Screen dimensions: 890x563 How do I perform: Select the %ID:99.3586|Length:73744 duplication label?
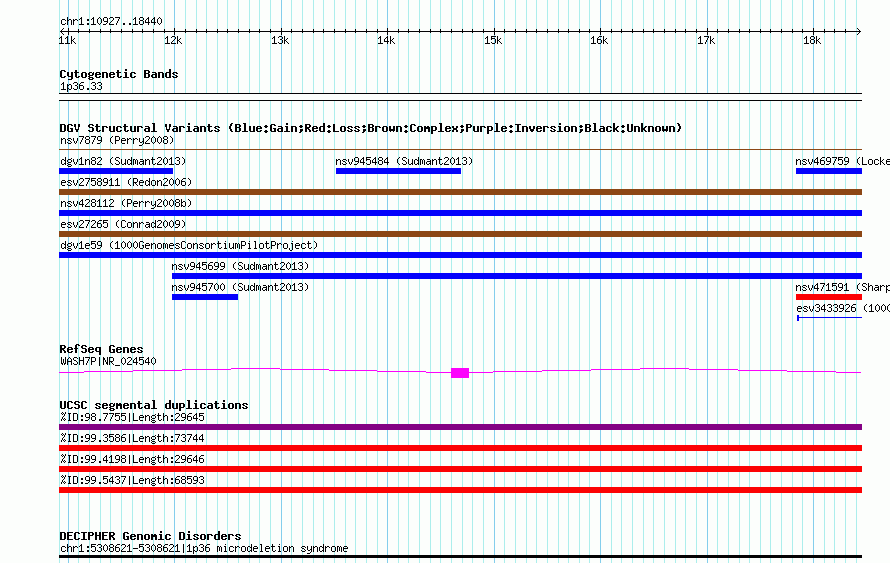coord(132,438)
